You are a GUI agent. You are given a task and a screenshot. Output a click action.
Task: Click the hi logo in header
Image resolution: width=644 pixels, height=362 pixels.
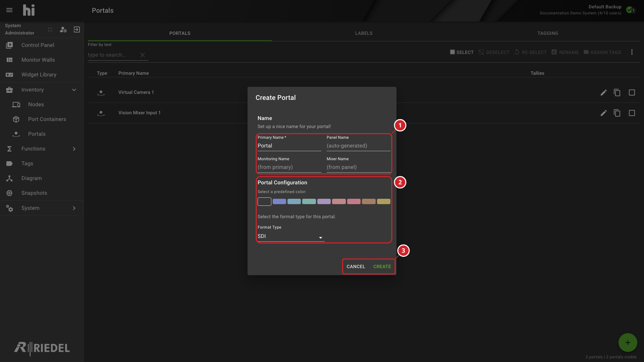pyautogui.click(x=29, y=10)
